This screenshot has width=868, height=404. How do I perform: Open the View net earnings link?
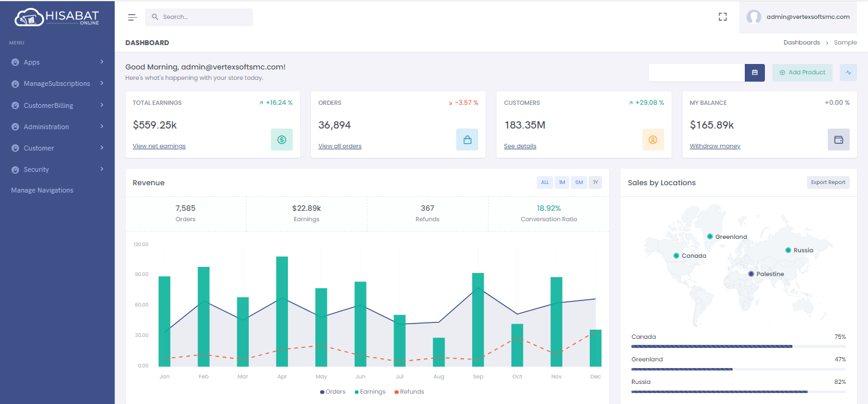pos(159,146)
